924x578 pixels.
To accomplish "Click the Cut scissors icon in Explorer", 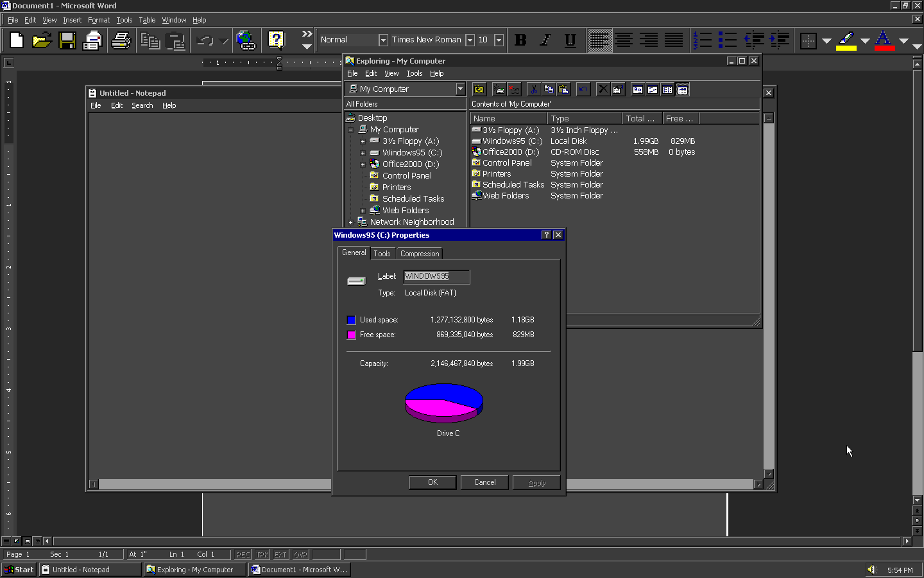I will 533,90.
